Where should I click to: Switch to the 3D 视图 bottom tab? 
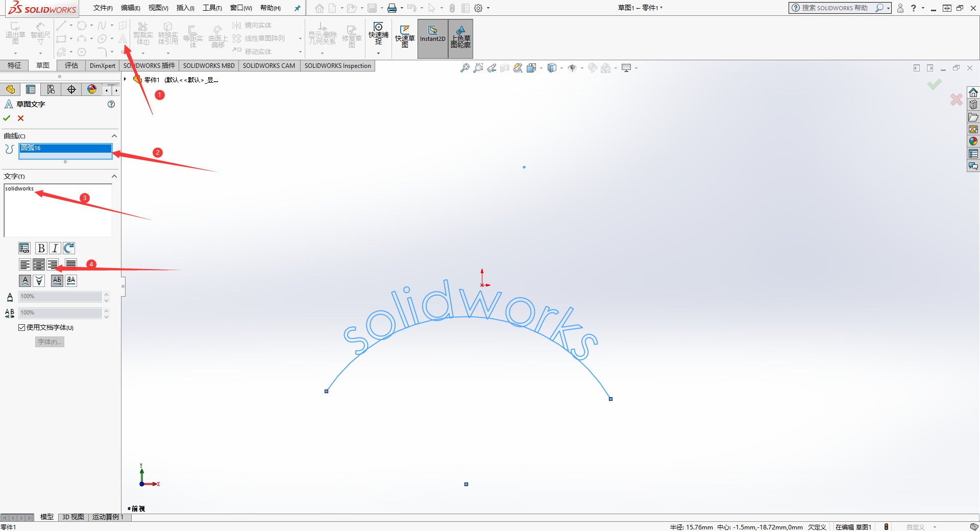tap(73, 517)
